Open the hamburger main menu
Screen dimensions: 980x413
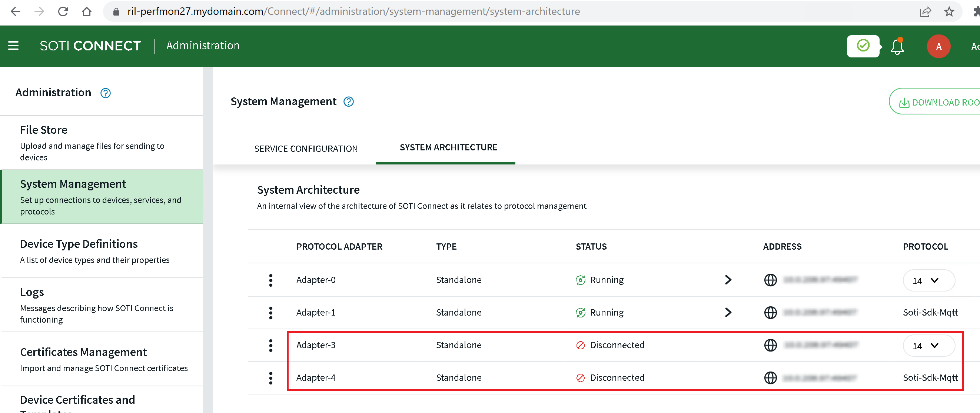point(13,46)
